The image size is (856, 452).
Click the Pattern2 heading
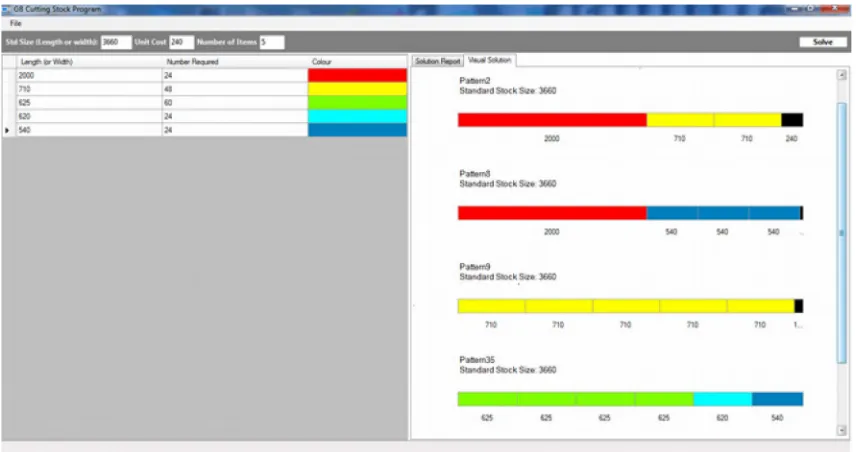pyautogui.click(x=474, y=80)
